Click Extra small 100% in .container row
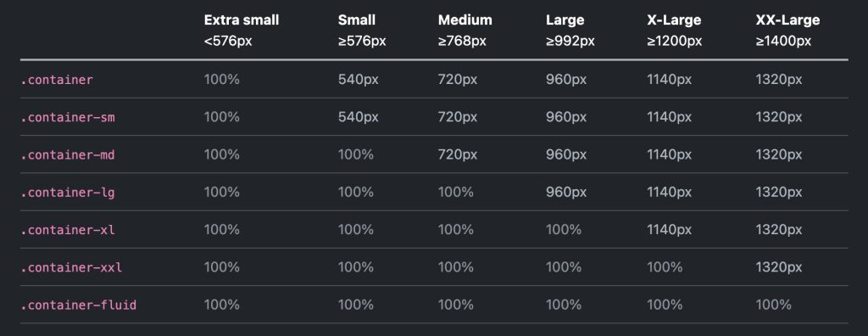 [x=221, y=79]
